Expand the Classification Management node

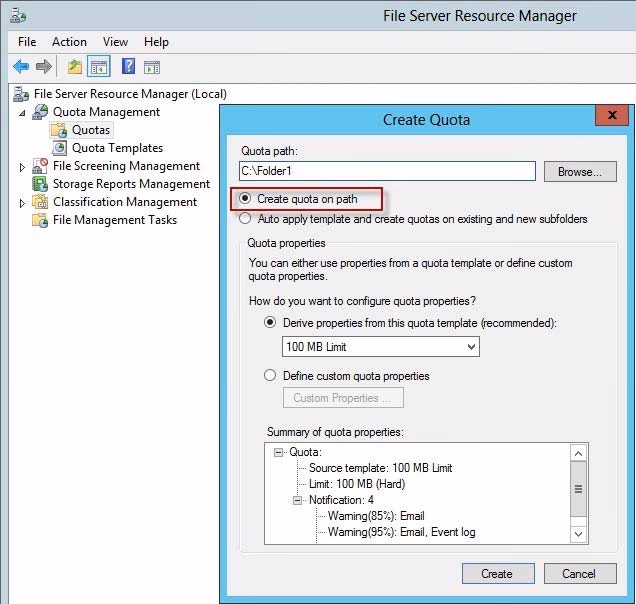[22, 203]
